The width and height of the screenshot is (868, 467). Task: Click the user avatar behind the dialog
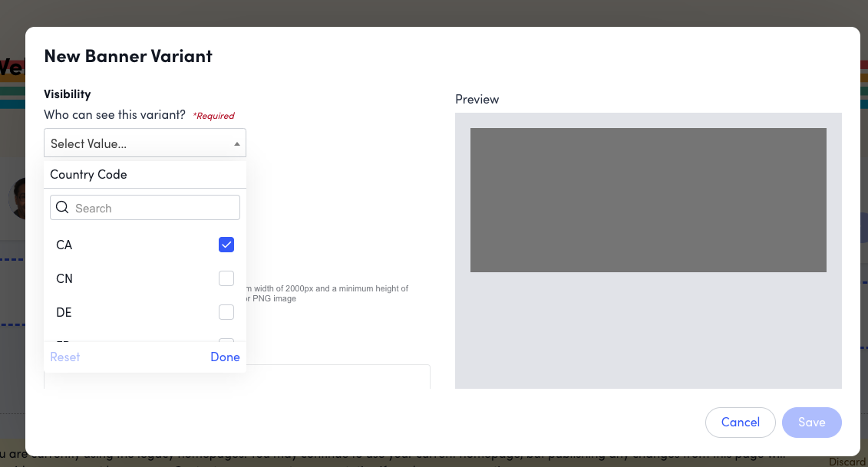pos(17,198)
